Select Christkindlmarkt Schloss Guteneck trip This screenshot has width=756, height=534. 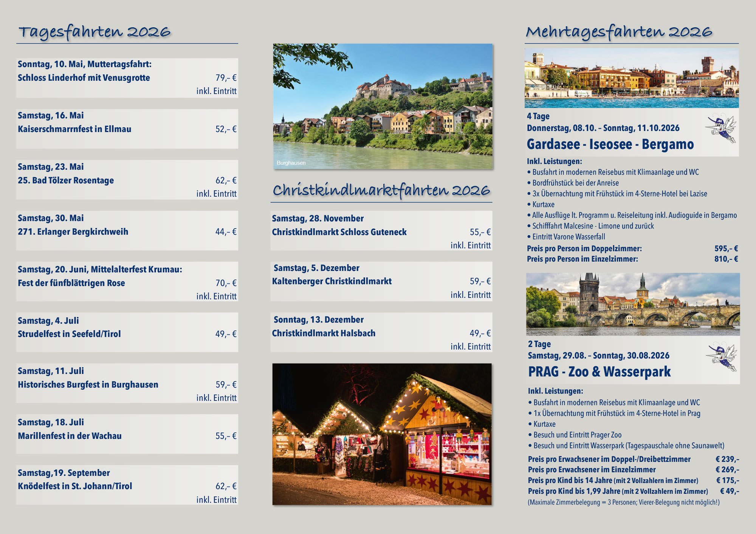(339, 232)
